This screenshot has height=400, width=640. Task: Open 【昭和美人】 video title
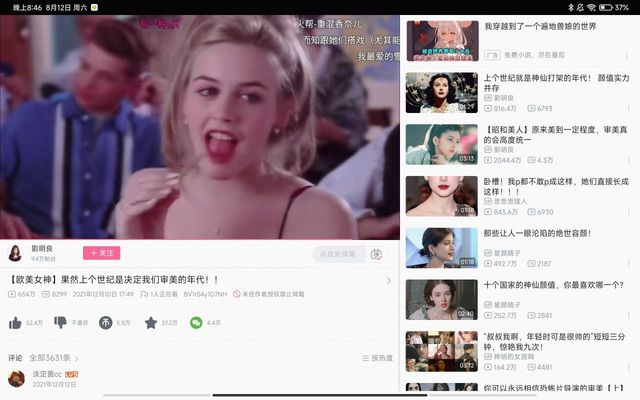555,135
